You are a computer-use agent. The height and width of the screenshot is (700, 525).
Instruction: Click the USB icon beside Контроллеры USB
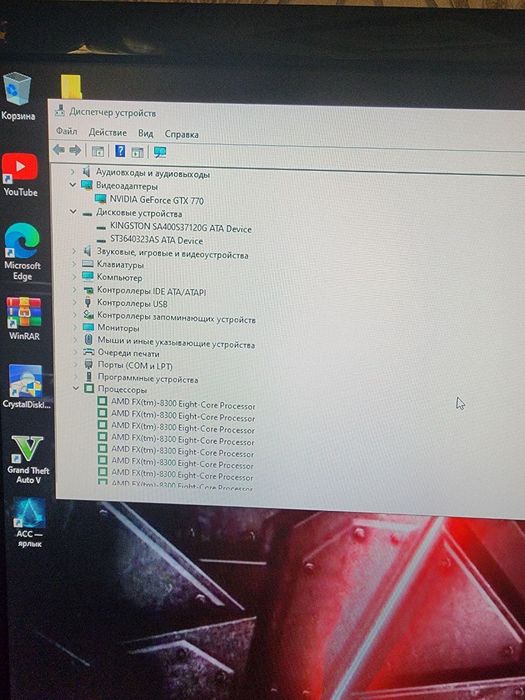88,303
